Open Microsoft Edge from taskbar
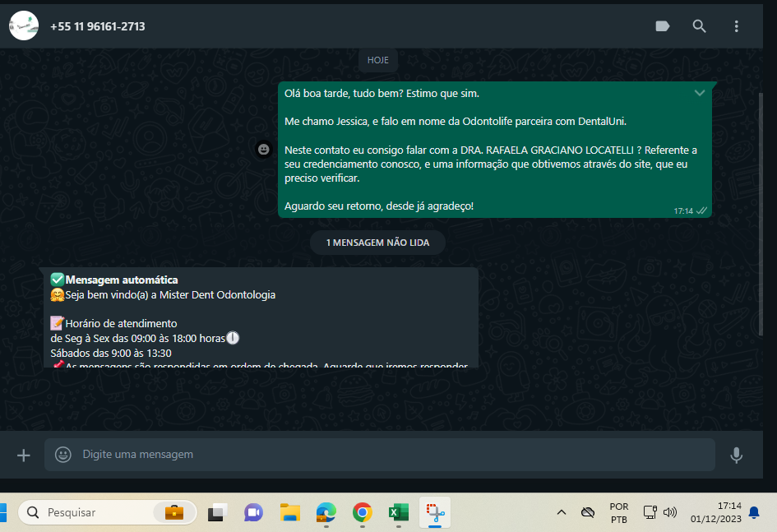The image size is (777, 532). click(326, 512)
